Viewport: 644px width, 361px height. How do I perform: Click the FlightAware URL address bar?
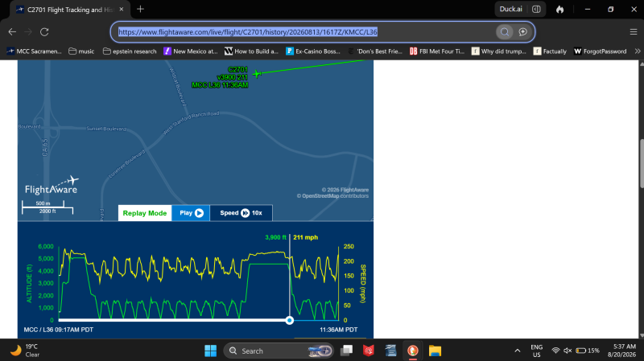[x=304, y=32]
